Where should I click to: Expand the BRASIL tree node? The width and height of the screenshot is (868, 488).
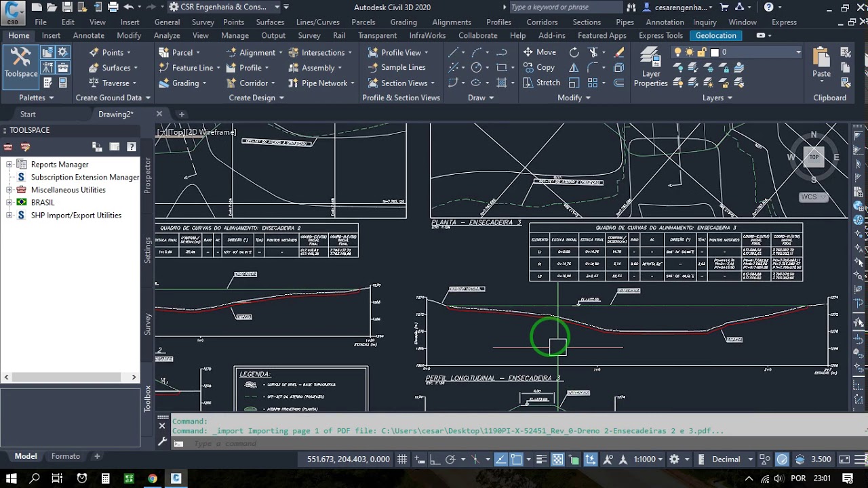(9, 202)
